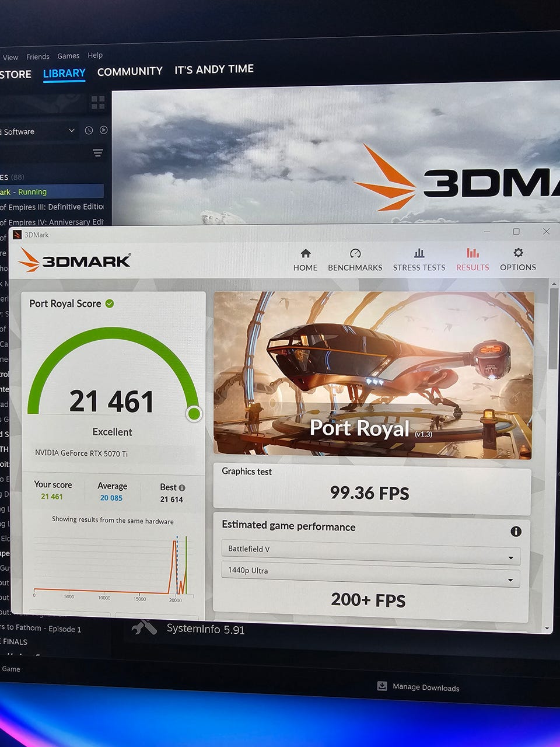Open the 1440p Ultra resolution dropdown

pos(370,574)
